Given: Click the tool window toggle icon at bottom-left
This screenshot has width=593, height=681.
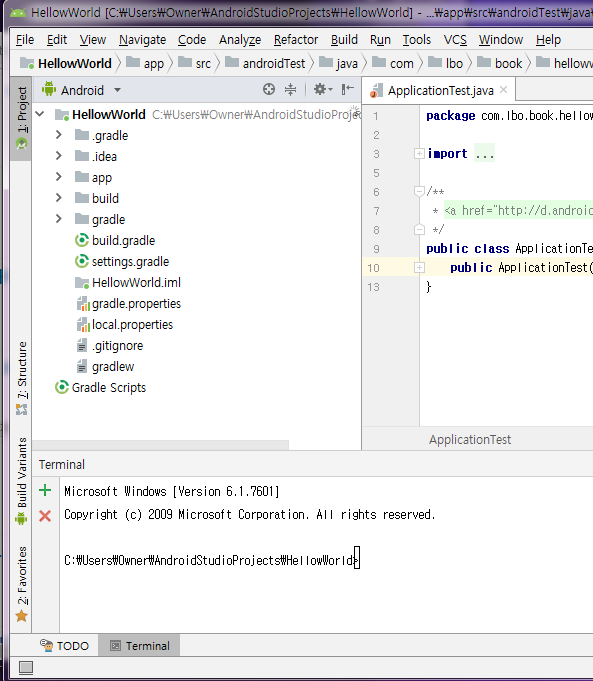Looking at the screenshot, I should pos(26,667).
